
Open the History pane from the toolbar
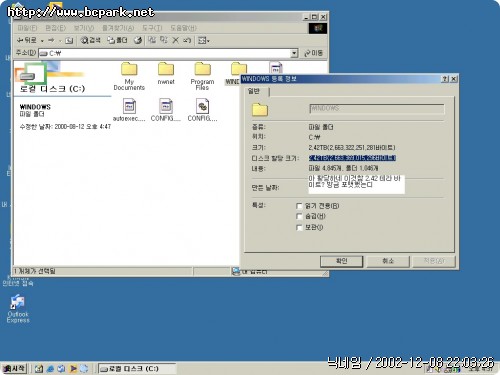(x=138, y=40)
